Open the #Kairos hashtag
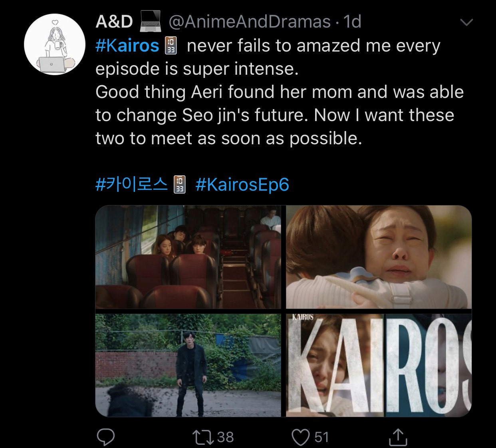The height and width of the screenshot is (448, 496). tap(127, 46)
